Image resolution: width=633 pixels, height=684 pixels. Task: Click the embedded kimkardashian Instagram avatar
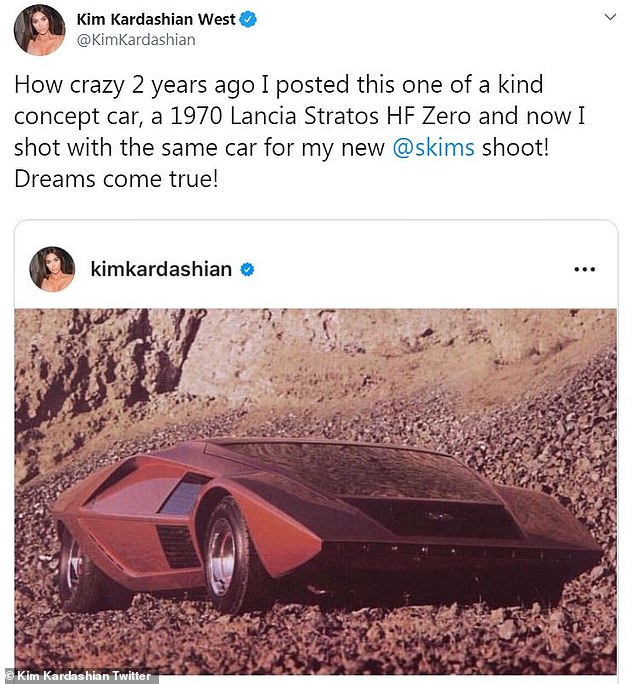(52, 269)
